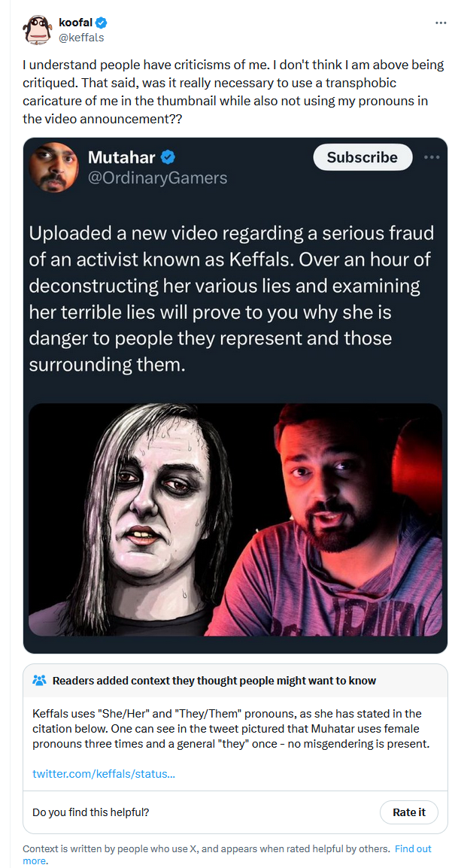Follow the Find out more link
Screen dimensions: 452x868
click(227, 854)
